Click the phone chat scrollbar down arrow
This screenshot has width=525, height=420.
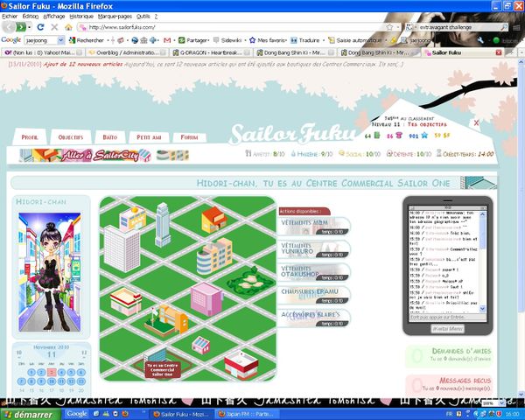point(482,309)
